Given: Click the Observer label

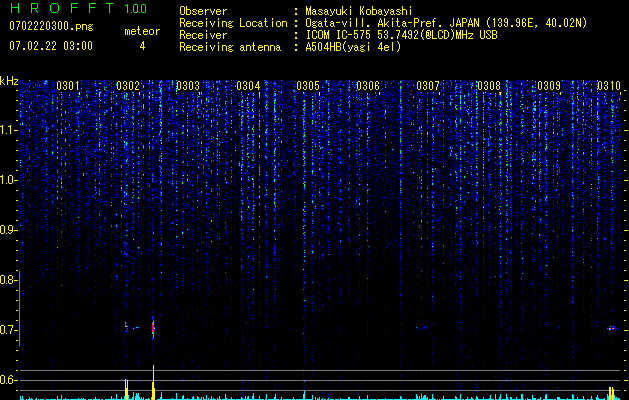Looking at the screenshot, I should (x=203, y=11).
